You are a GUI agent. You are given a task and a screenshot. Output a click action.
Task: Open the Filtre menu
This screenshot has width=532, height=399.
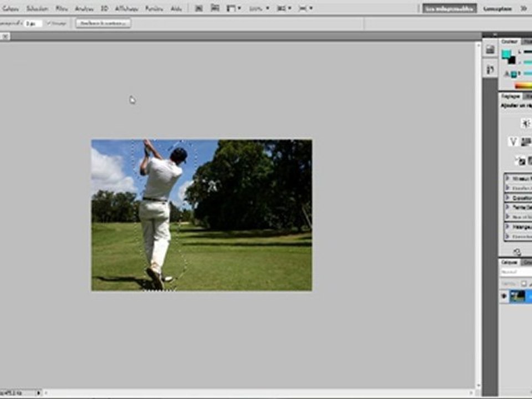pos(62,8)
